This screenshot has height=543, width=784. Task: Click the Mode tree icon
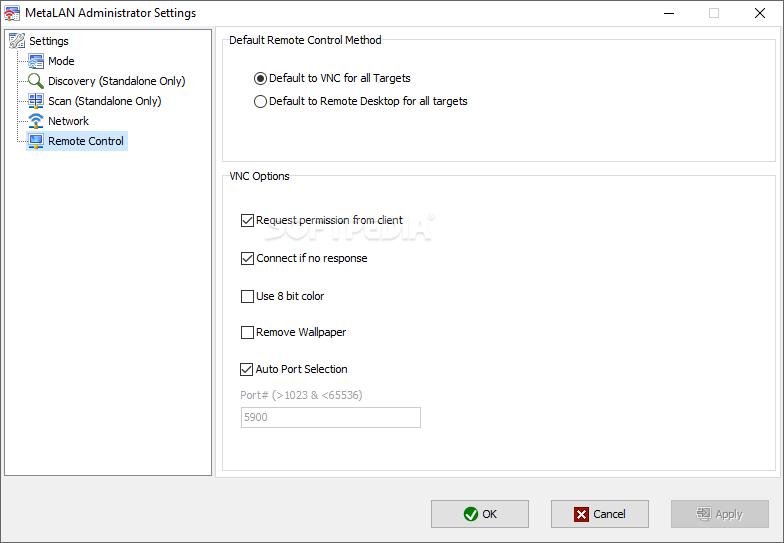tap(36, 61)
